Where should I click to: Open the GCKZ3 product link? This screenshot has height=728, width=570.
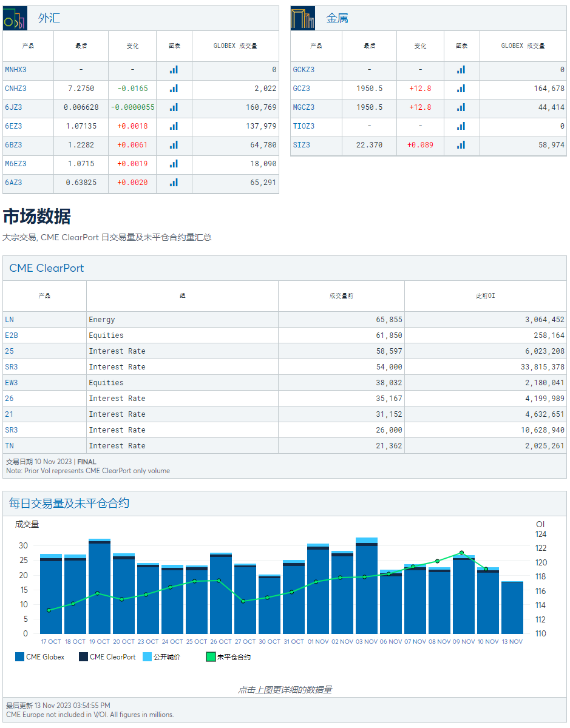pyautogui.click(x=304, y=70)
